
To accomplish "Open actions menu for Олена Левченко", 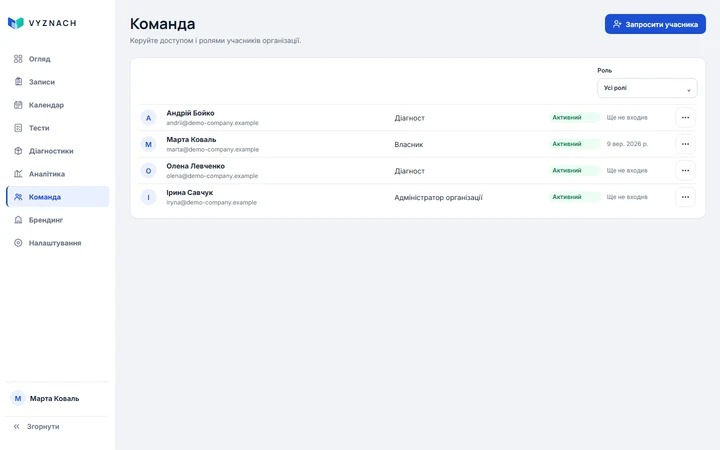I will [x=685, y=170].
